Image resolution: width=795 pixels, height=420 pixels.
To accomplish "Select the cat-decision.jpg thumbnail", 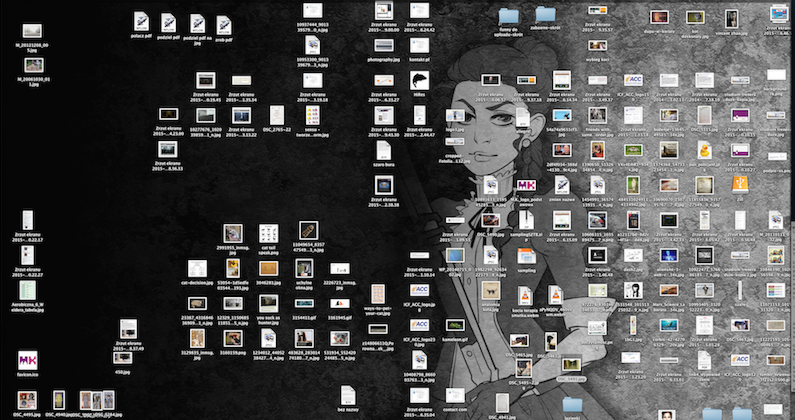I will pos(197,268).
